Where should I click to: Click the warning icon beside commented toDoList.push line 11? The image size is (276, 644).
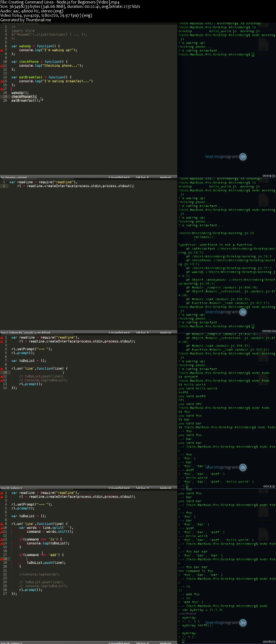click(x=2, y=376)
